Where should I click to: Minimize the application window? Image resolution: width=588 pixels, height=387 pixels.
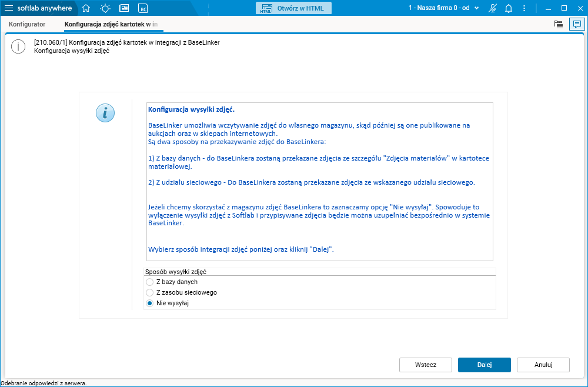point(547,8)
